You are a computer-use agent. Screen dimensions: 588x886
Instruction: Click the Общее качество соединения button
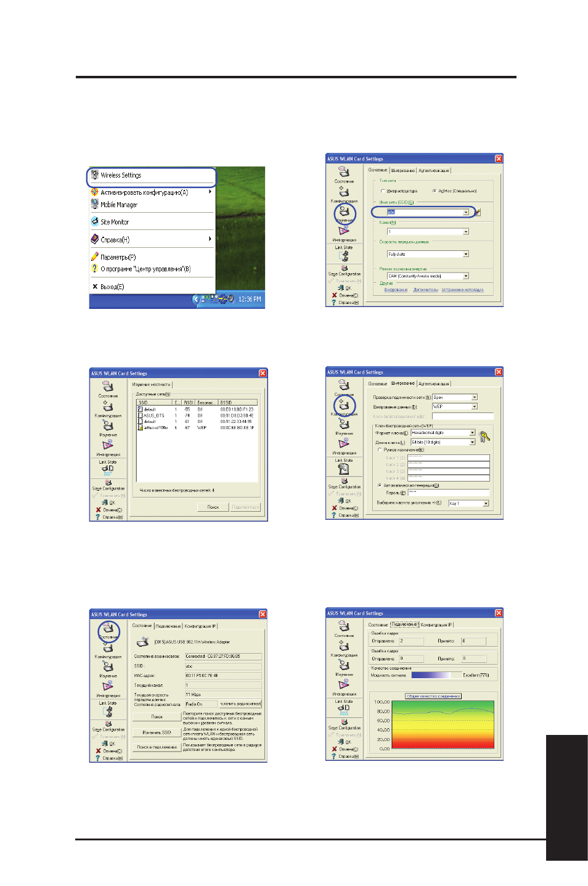click(x=433, y=696)
